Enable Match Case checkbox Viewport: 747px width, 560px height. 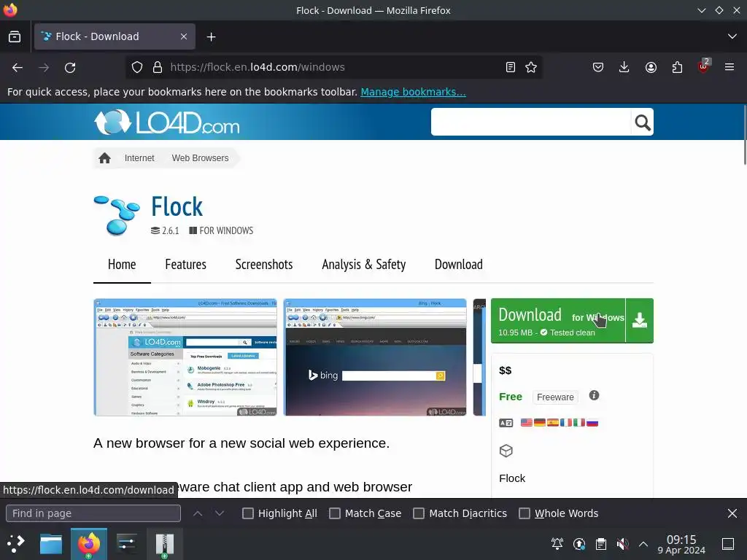(x=335, y=513)
